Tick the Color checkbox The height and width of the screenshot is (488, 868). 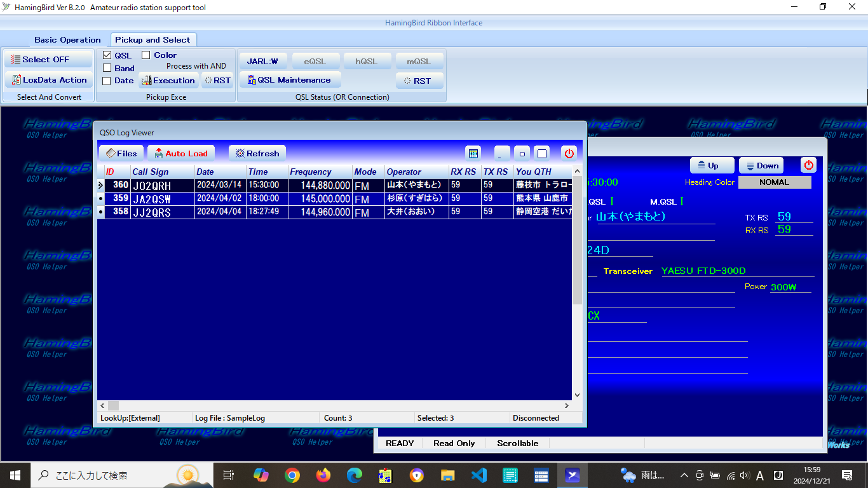pos(146,55)
